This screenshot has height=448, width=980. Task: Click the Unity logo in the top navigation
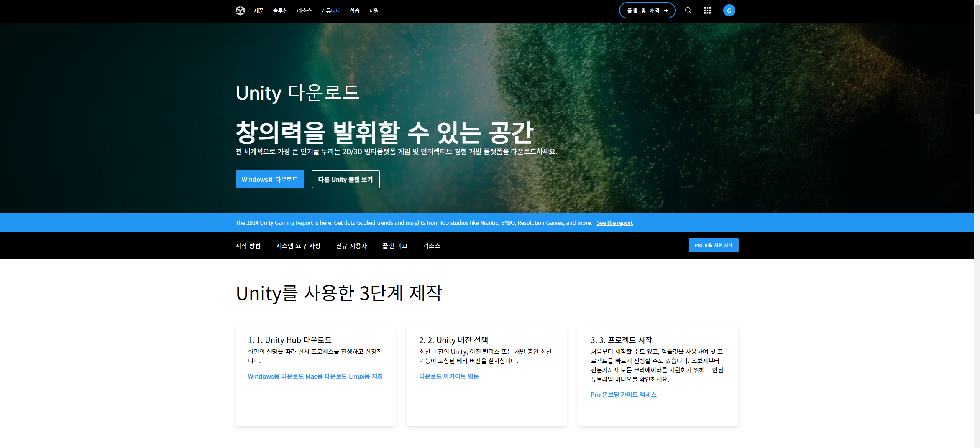tap(240, 10)
